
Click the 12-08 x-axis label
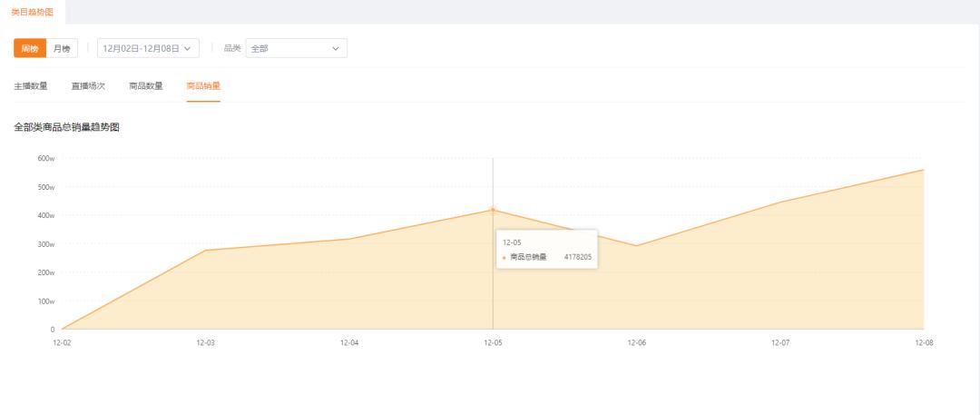[x=924, y=342]
